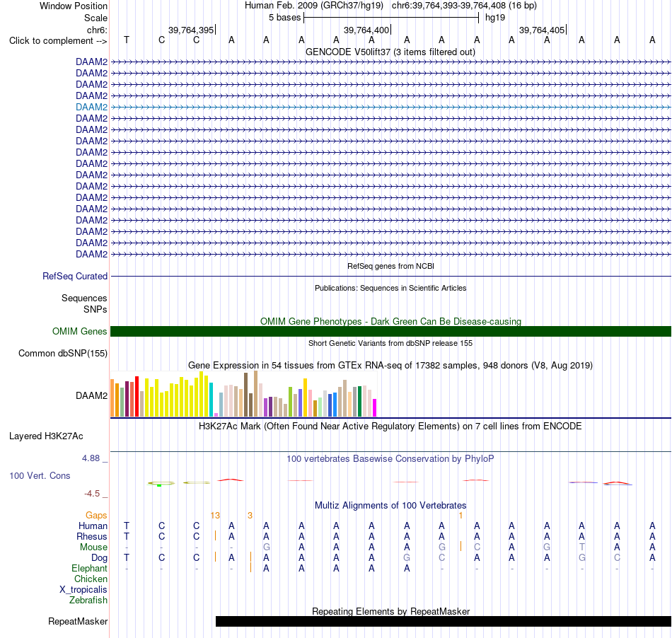Click the 4.88 upper scale value
Viewport: 672px width, 638px height.
coord(91,458)
